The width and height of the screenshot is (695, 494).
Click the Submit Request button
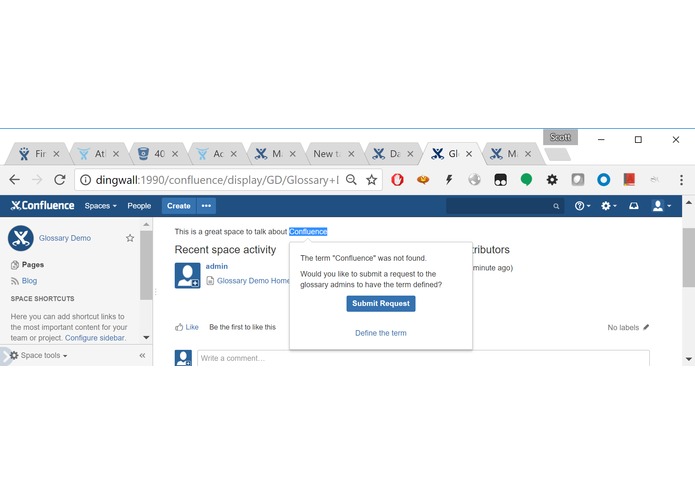click(381, 303)
